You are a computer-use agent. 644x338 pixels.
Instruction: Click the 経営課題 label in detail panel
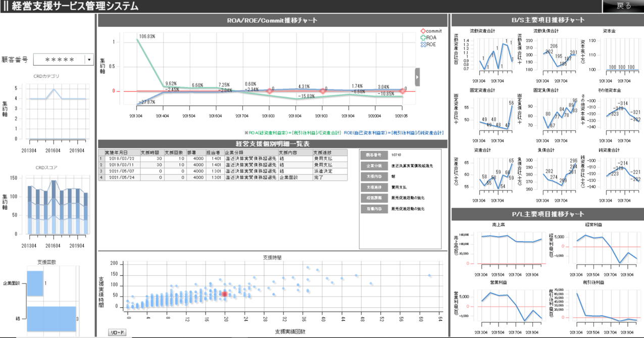[374, 198]
